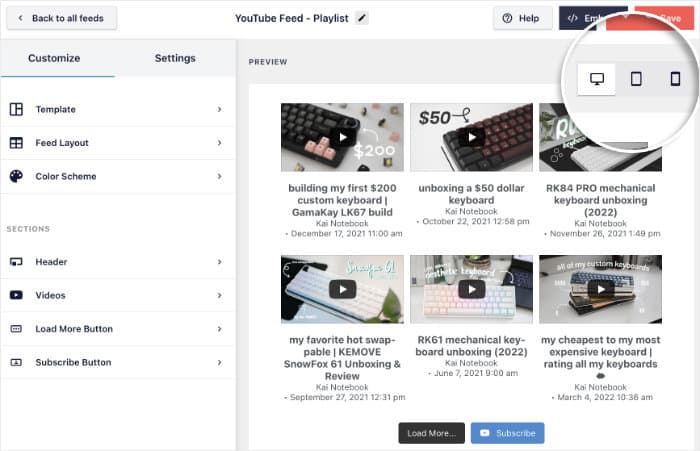Click date 'October 22, 2021 12:58 pm'

click(475, 221)
